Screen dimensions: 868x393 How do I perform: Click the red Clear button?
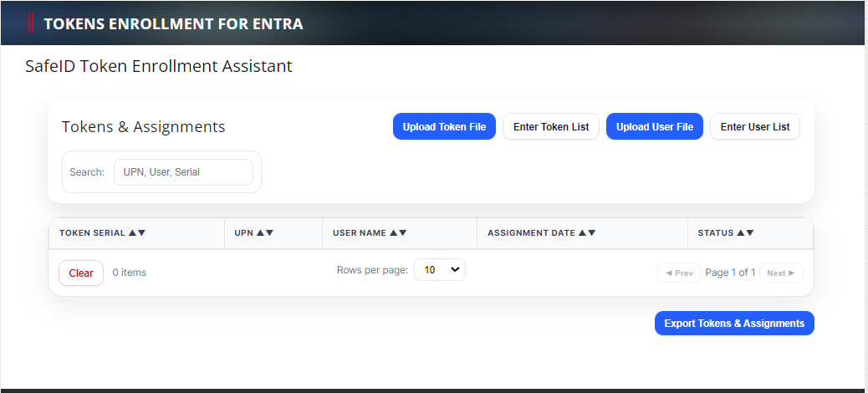click(x=81, y=273)
